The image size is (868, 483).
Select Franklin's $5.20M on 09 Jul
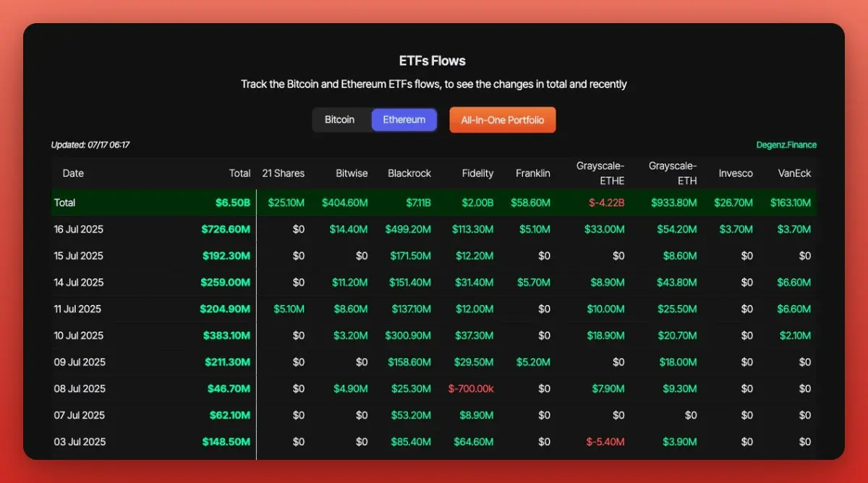pos(535,362)
